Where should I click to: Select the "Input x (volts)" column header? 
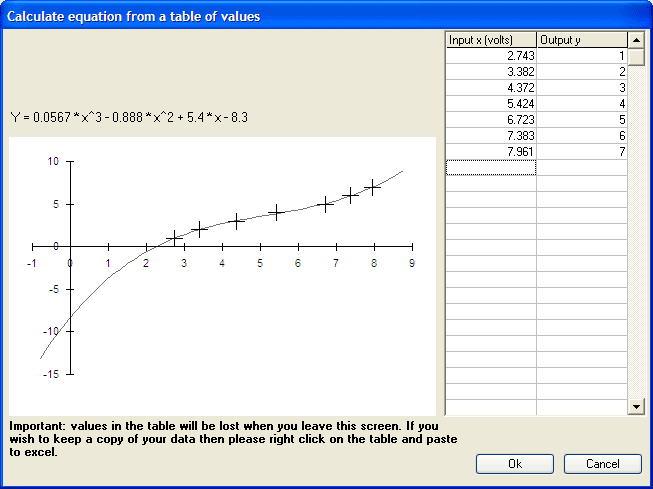(x=490, y=40)
